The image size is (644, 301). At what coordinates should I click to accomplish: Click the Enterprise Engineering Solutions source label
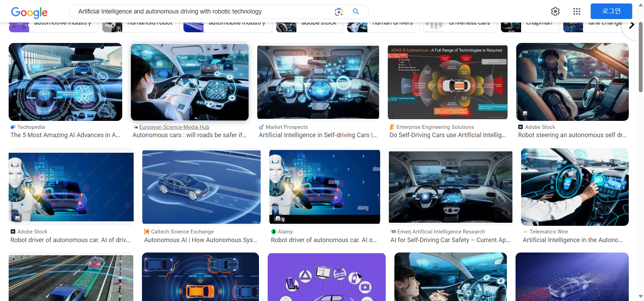point(435,127)
